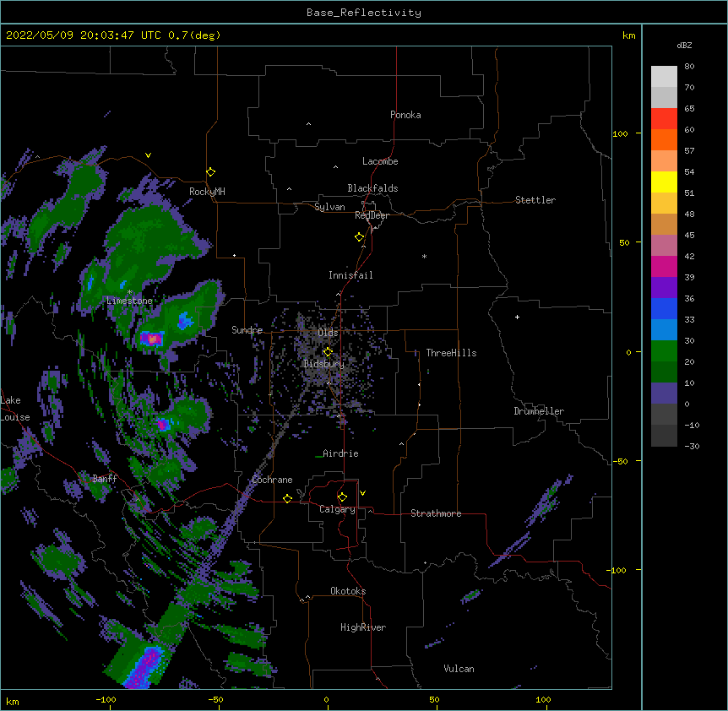
Task: Click the Sundre town label
Action: click(x=247, y=330)
